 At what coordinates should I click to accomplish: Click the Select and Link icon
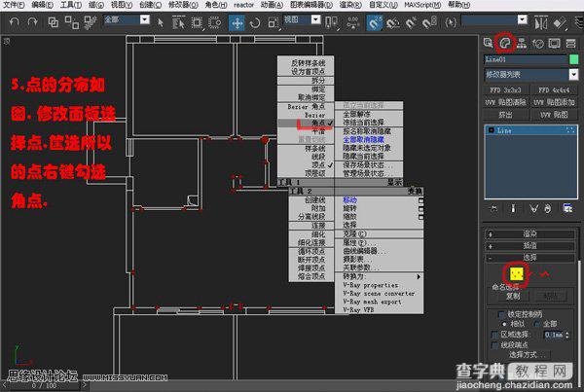click(x=54, y=22)
